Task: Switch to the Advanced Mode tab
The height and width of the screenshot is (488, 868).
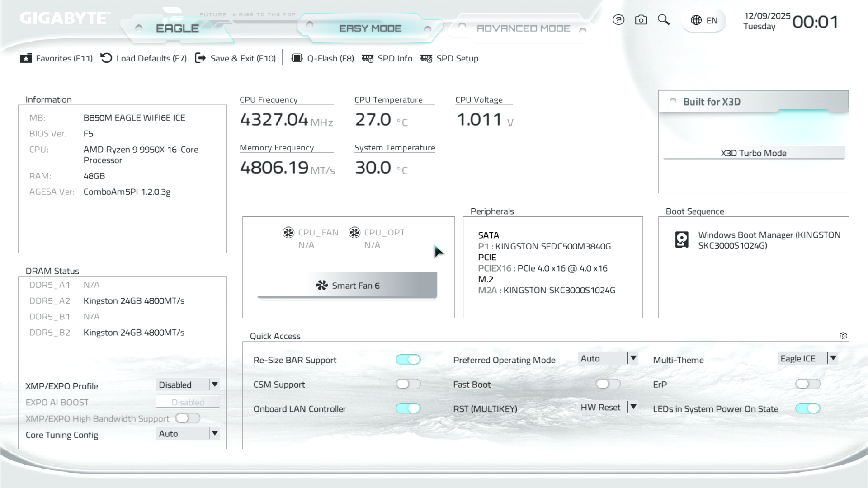Action: pyautogui.click(x=523, y=28)
